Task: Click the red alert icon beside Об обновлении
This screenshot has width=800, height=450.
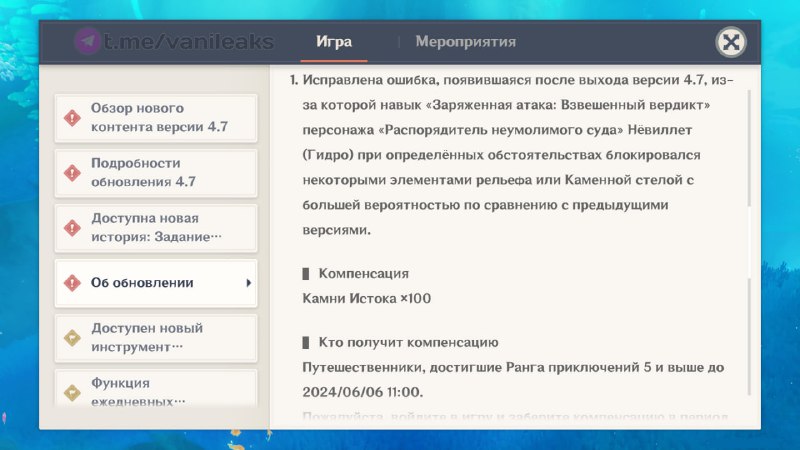Action: click(72, 283)
